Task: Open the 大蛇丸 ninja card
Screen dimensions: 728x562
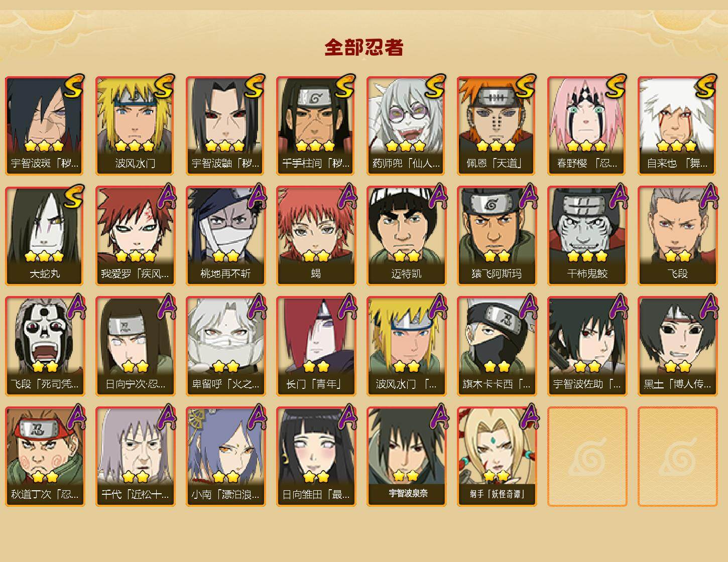Action: tap(45, 236)
